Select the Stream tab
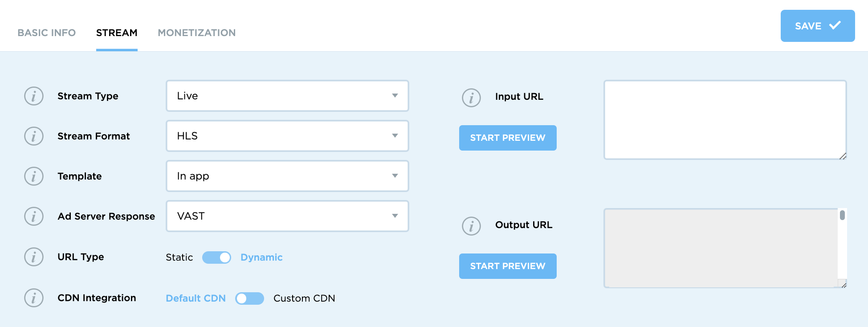Viewport: 868px width, 327px height. click(x=117, y=33)
